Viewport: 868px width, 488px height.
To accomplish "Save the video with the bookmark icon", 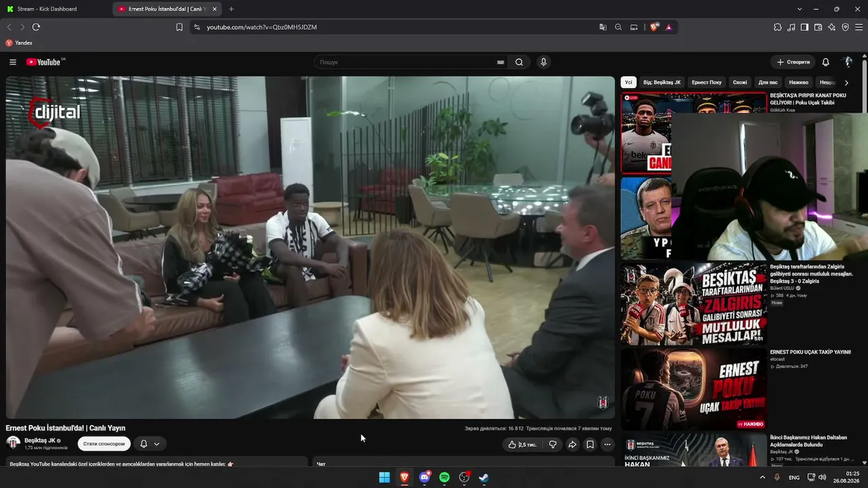I will (x=590, y=445).
